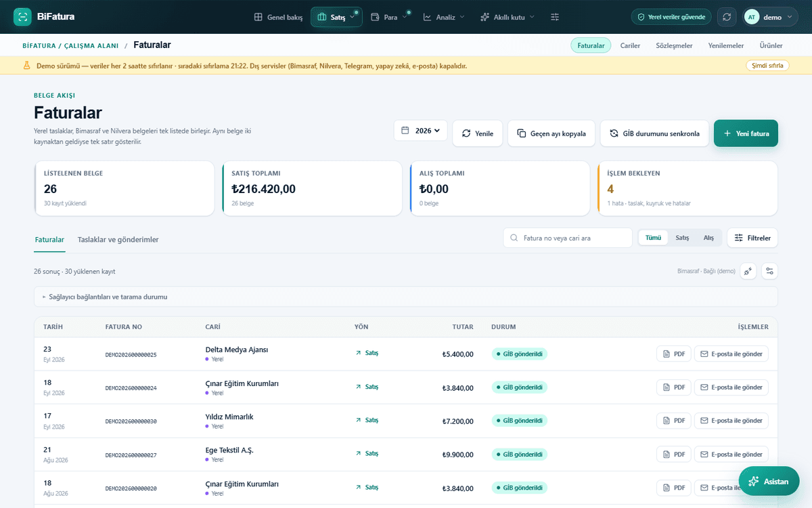
Task: Filter list to Alış invoices only
Action: (708, 238)
